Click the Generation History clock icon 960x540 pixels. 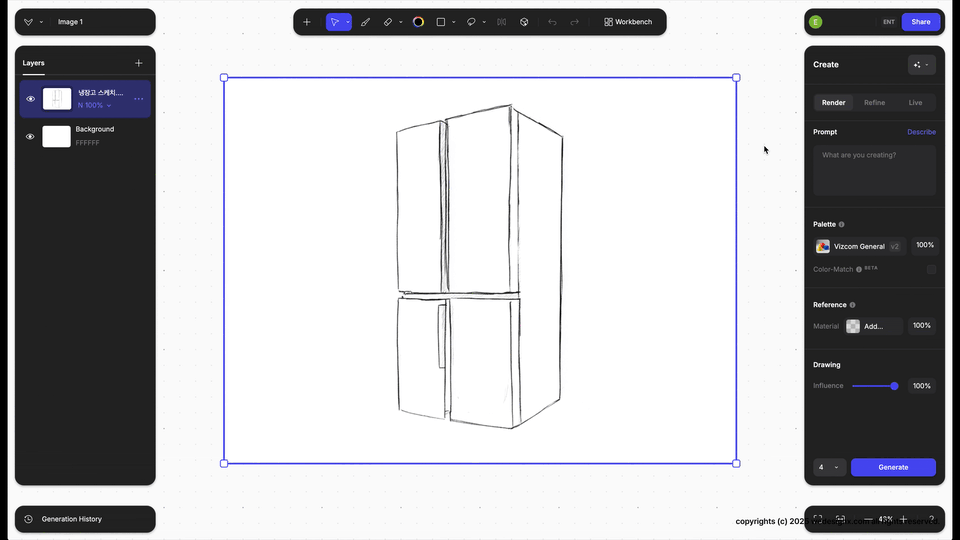(x=28, y=519)
